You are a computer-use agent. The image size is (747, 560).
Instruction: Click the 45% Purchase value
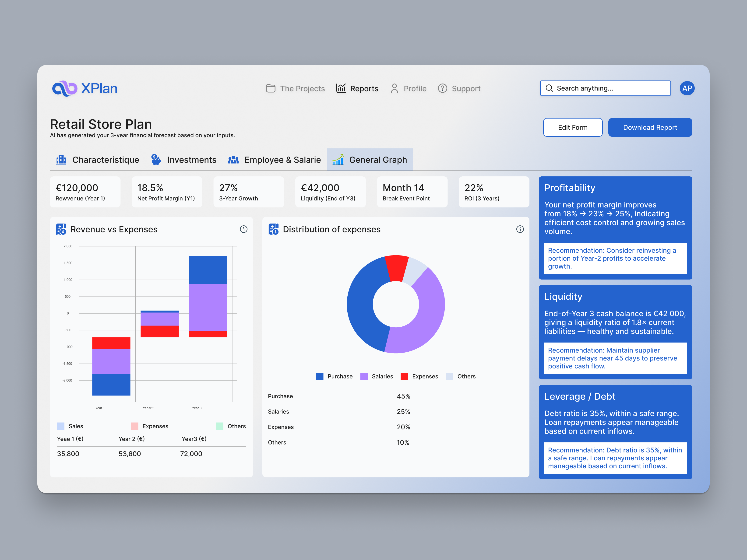404,396
